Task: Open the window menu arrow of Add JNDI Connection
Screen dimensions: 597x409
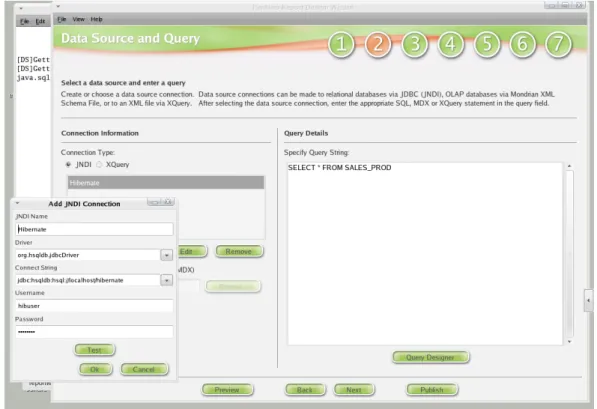Action: [x=18, y=203]
